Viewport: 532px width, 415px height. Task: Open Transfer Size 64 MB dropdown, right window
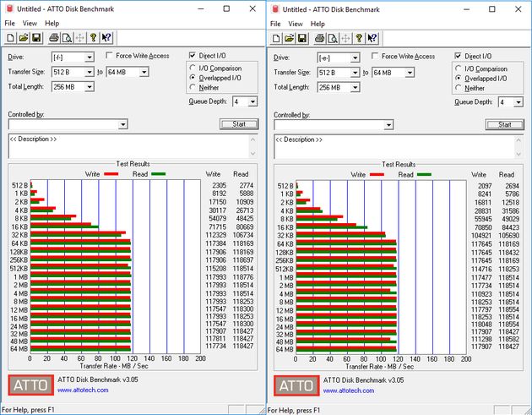click(x=410, y=73)
